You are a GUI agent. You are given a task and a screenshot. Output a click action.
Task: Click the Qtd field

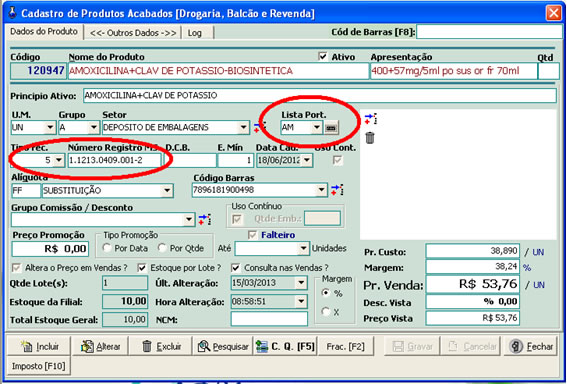[549, 71]
